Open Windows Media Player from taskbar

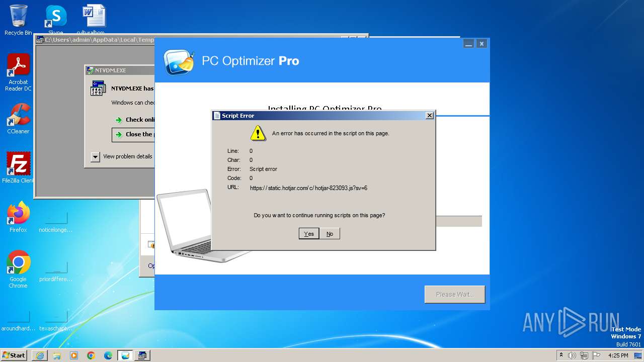click(74, 355)
